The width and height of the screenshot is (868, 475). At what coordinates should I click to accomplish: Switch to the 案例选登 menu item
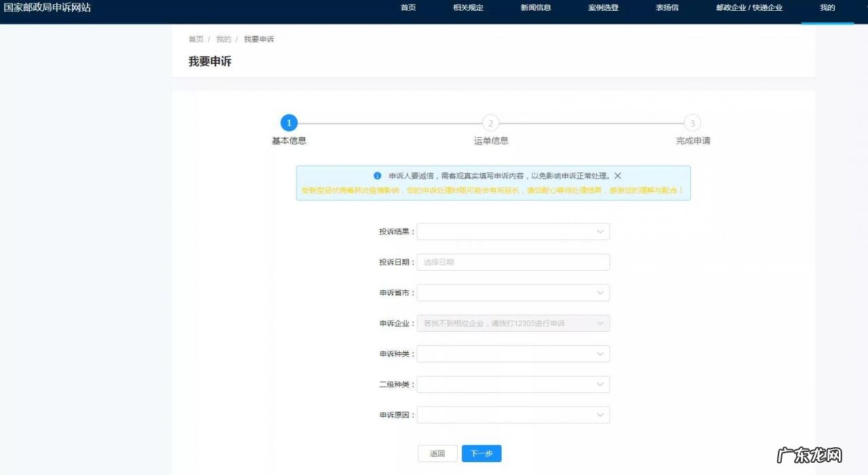pos(603,7)
